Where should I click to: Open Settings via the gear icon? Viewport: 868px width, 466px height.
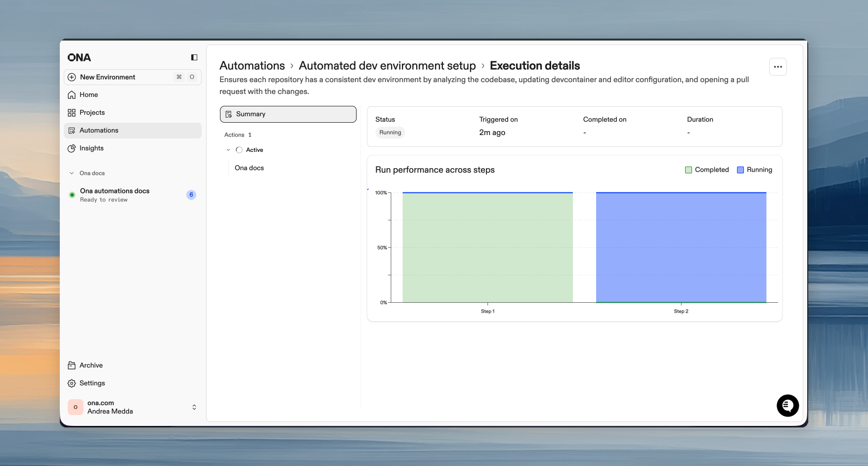click(x=72, y=383)
